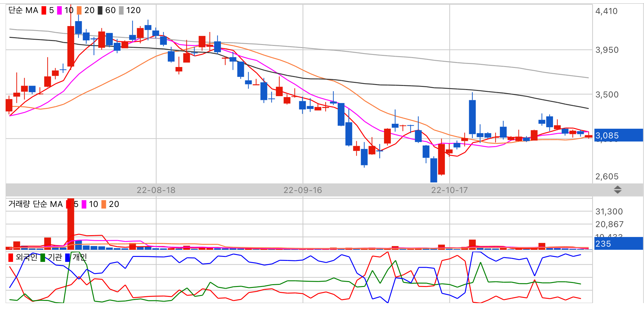Click the current volume tag 235

(x=619, y=244)
